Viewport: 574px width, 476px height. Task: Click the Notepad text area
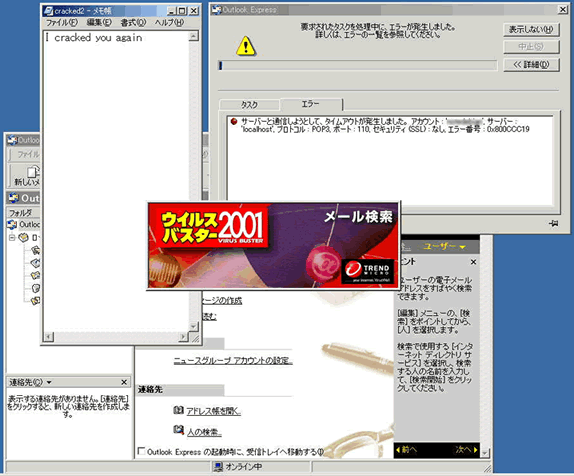[x=116, y=181]
